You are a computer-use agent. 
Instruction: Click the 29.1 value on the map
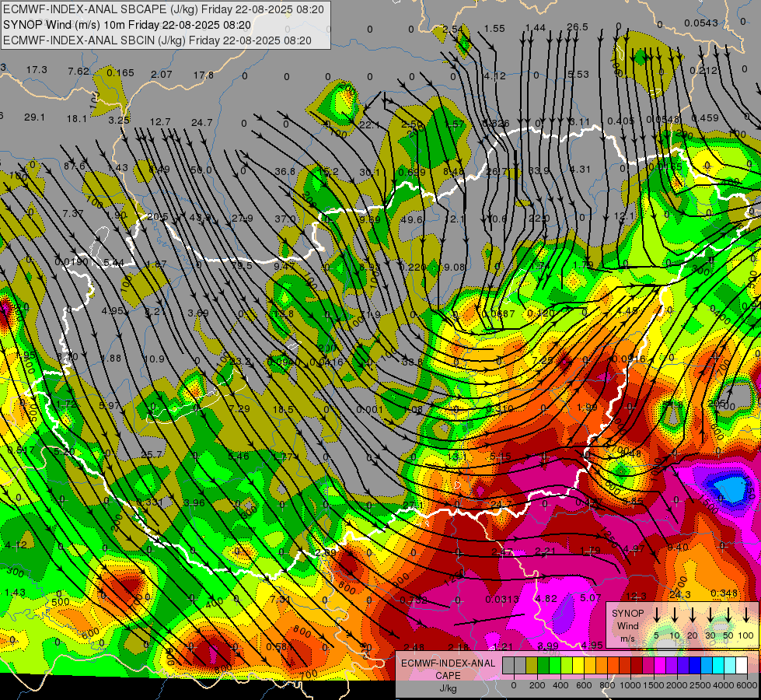pos(34,117)
